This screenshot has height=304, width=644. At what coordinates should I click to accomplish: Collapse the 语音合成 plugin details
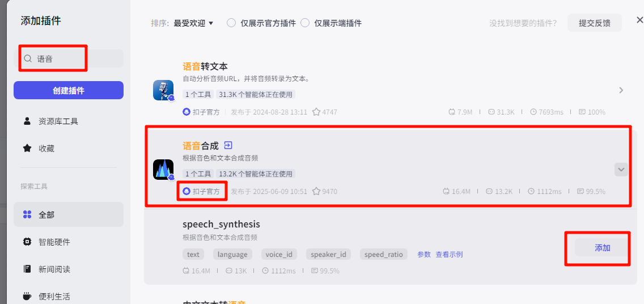tap(621, 170)
